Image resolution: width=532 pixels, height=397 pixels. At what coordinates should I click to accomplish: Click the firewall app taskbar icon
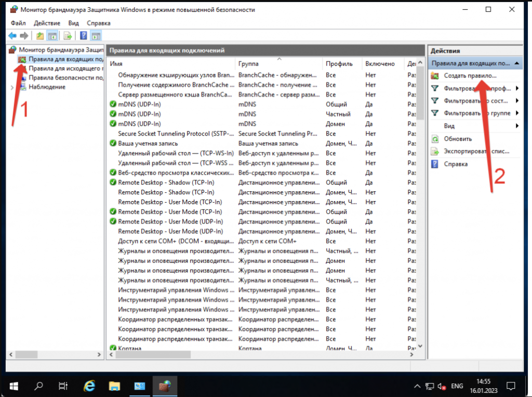(x=165, y=386)
